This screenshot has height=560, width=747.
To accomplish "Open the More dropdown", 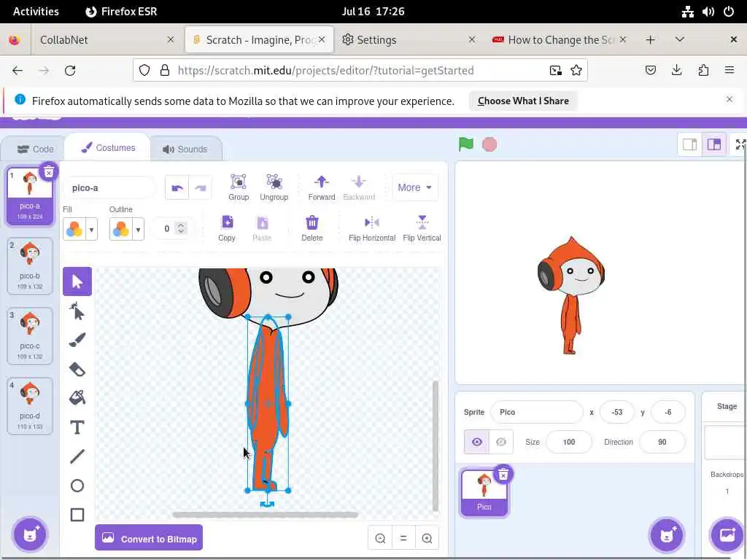I will [414, 187].
